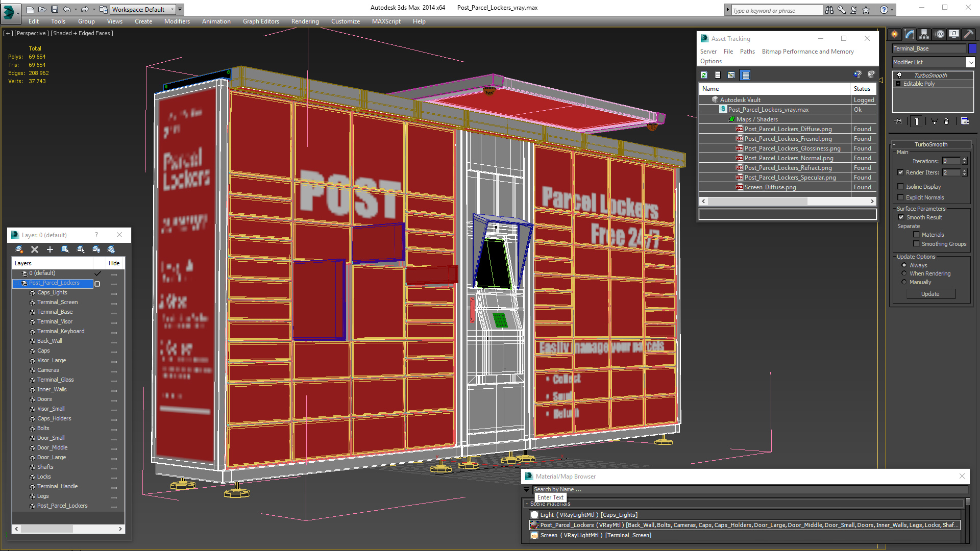Click Terminal_Base object color swatch
The height and width of the screenshot is (551, 980).
(x=972, y=48)
